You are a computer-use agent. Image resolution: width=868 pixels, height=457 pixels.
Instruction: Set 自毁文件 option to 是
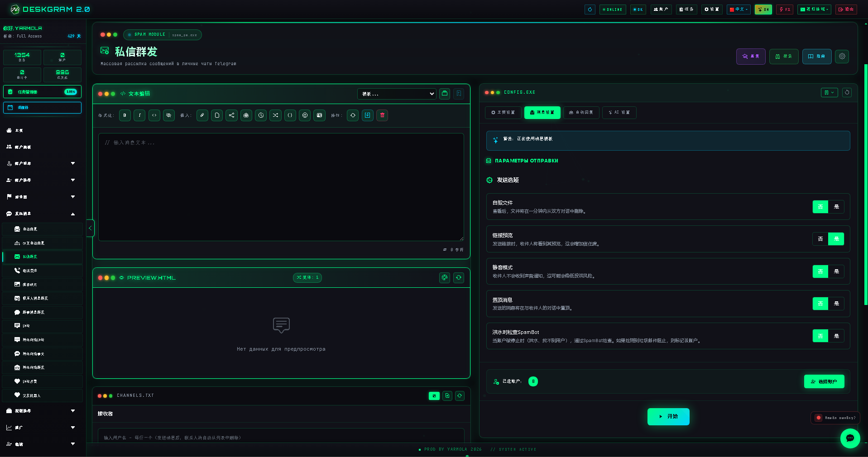coord(836,207)
